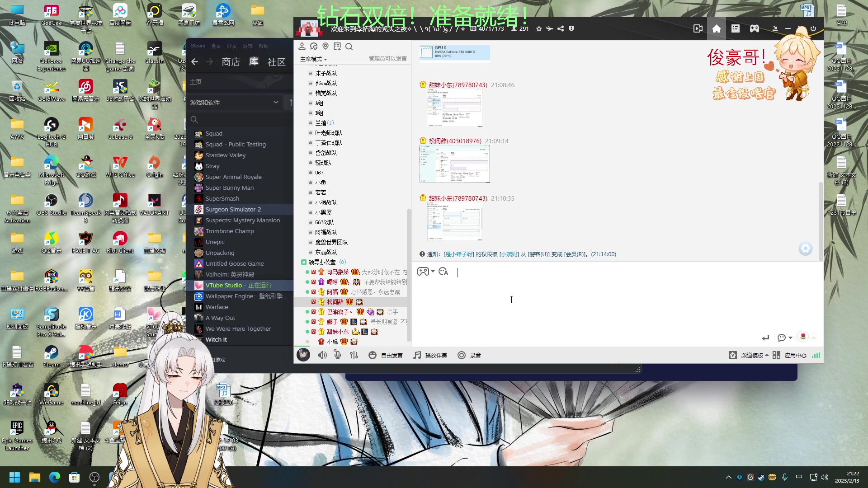Open image sent by 松间辞 at 21:09:14
The height and width of the screenshot is (488, 868).
click(455, 164)
